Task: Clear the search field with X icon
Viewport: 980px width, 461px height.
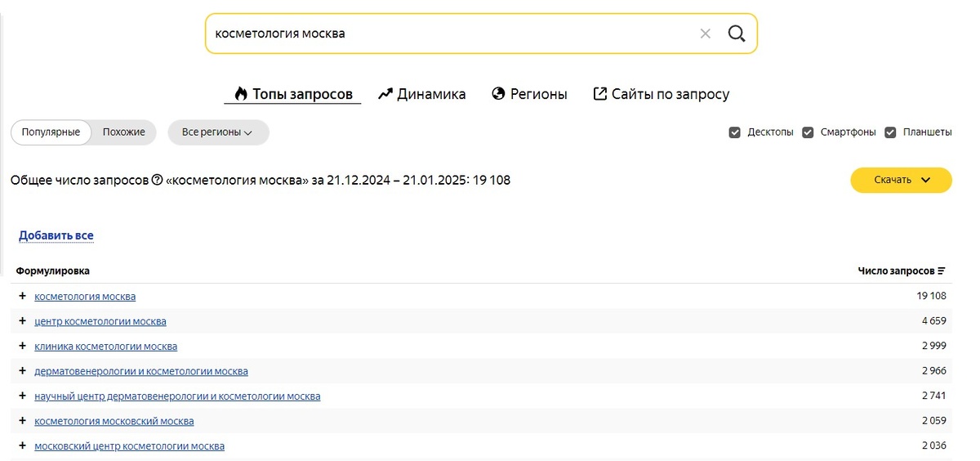Action: point(706,34)
